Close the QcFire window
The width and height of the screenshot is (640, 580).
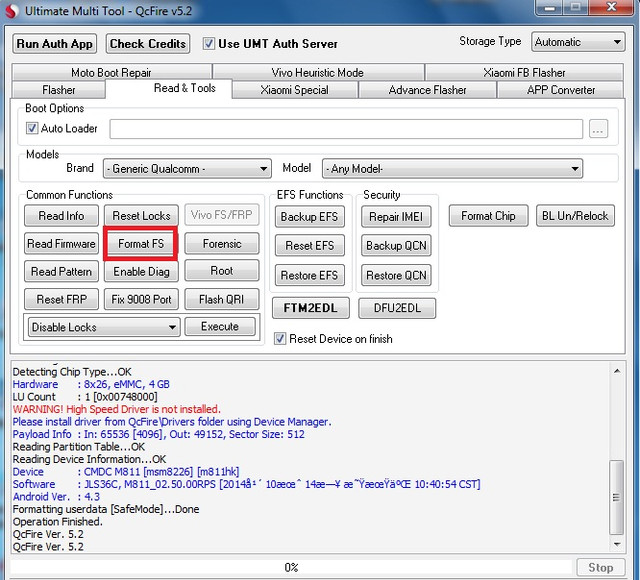611,7
